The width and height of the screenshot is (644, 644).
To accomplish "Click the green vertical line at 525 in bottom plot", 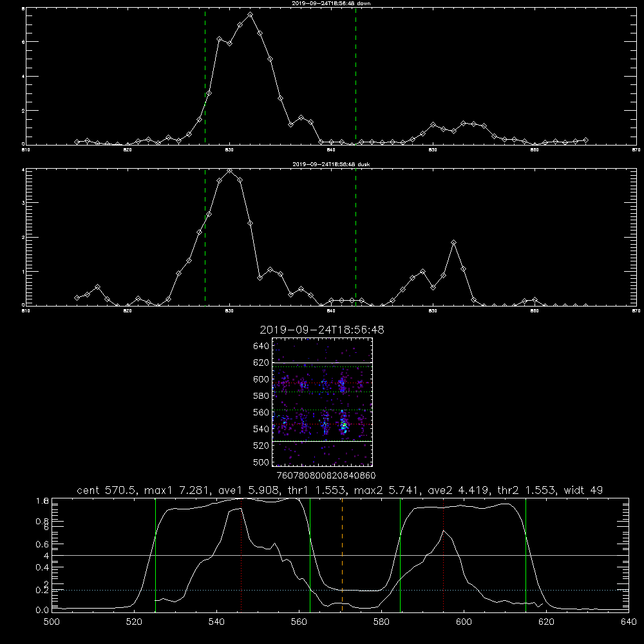I will tap(155, 555).
